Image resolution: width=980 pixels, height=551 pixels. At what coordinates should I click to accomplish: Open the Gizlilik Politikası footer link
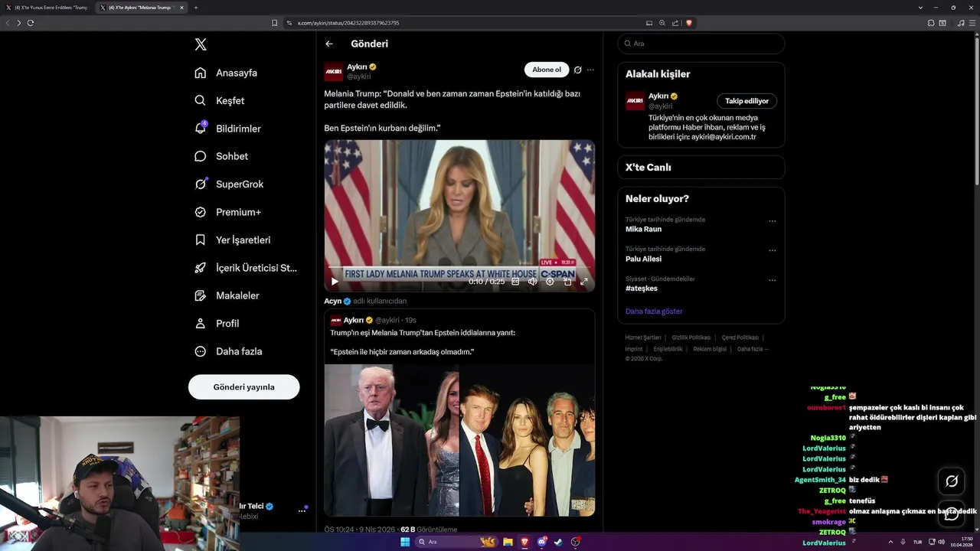coord(691,337)
